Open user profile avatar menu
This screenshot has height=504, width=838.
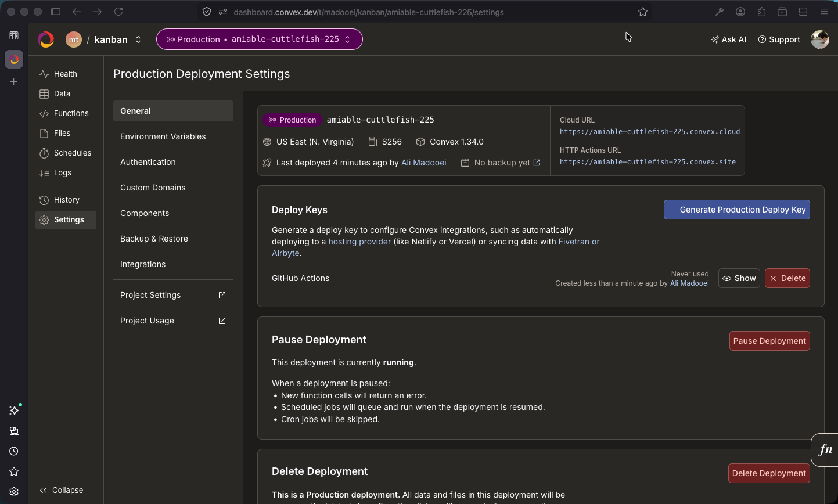(820, 39)
